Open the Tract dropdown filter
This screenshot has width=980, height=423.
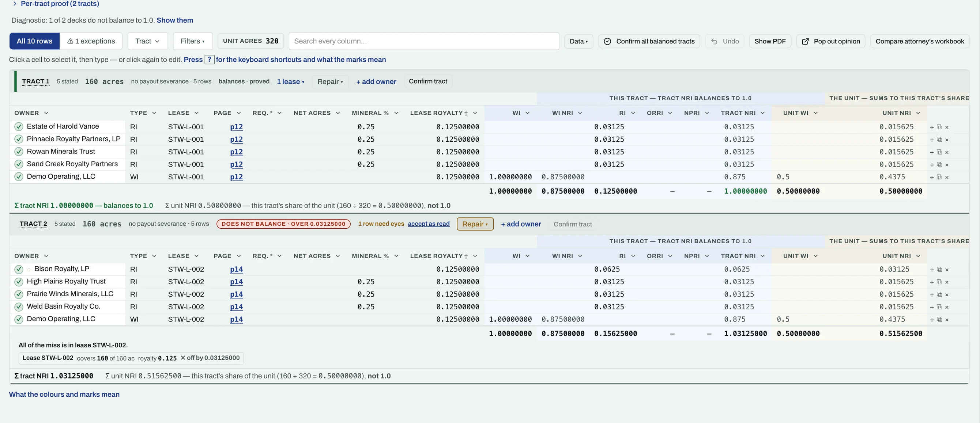coord(148,41)
